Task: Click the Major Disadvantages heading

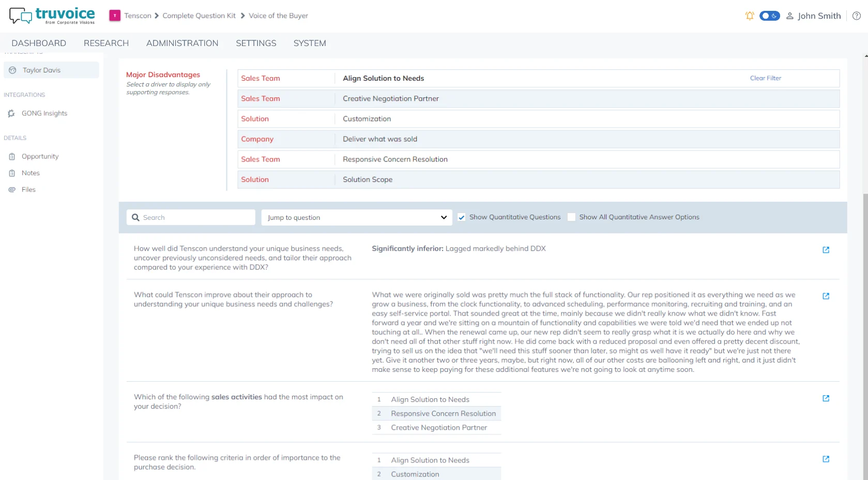Action: (x=163, y=74)
